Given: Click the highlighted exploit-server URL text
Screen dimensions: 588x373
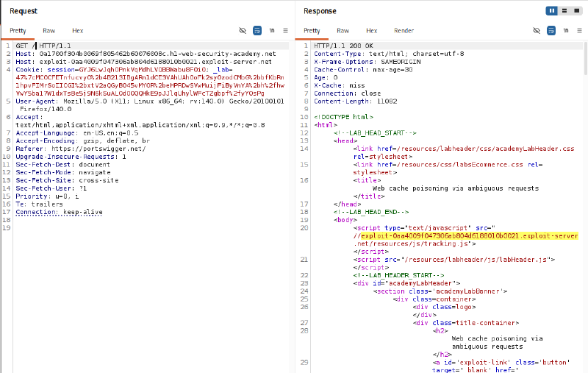Looking at the screenshot, I should pos(469,235).
